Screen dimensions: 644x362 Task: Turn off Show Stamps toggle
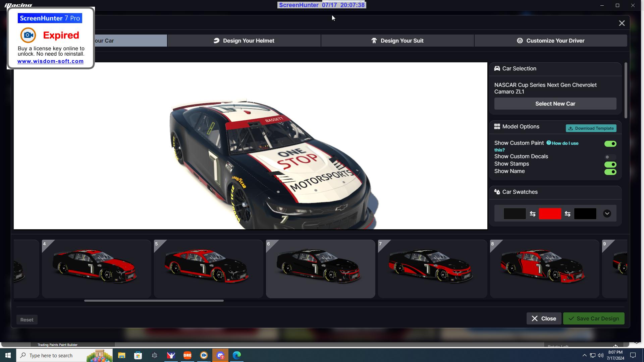[610, 165]
